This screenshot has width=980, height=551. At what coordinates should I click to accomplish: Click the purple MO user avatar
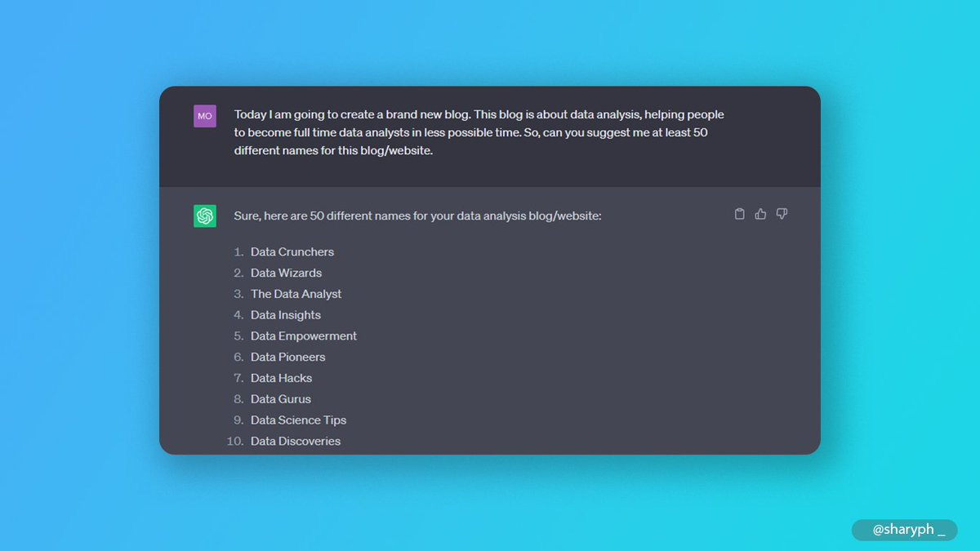click(205, 116)
